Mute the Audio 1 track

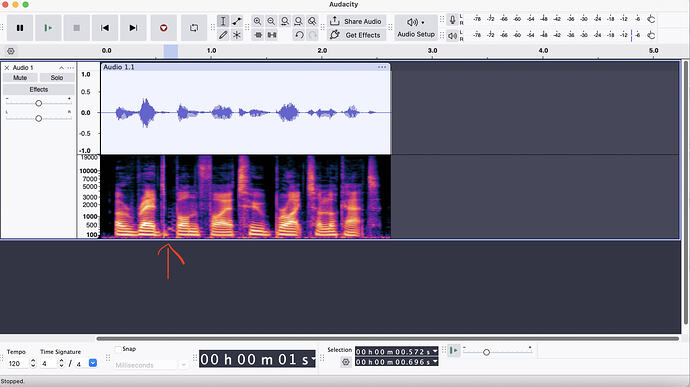(20, 78)
